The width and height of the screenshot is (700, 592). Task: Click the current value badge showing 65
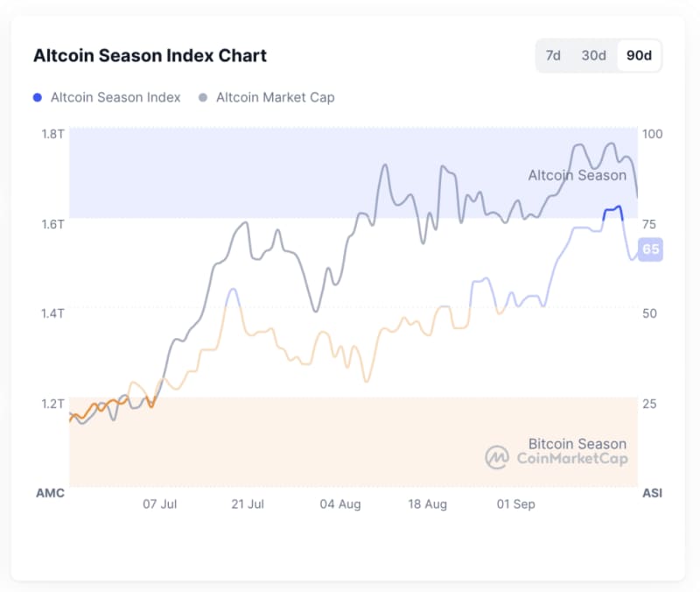tap(651, 250)
